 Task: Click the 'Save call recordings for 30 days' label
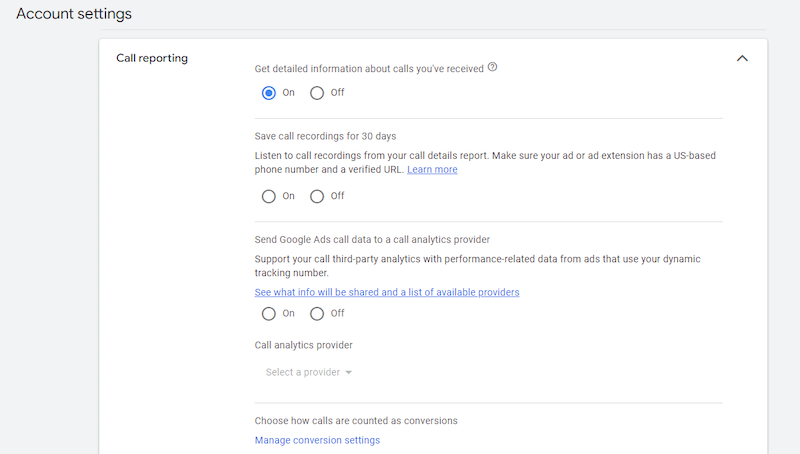click(x=326, y=136)
